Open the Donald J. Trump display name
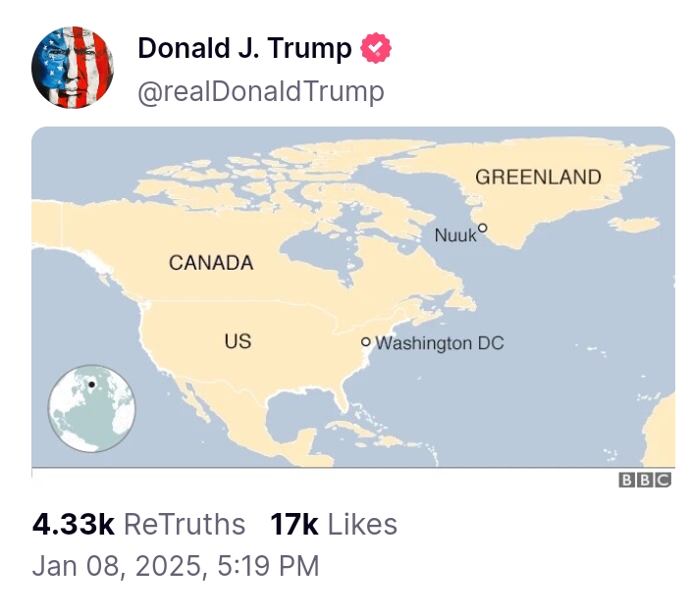The height and width of the screenshot is (616, 690). tap(244, 48)
